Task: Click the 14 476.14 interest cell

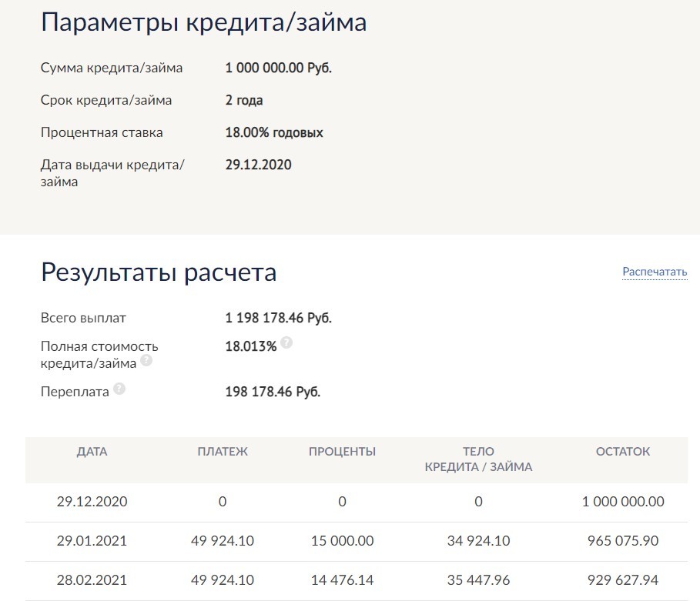Action: (x=342, y=580)
